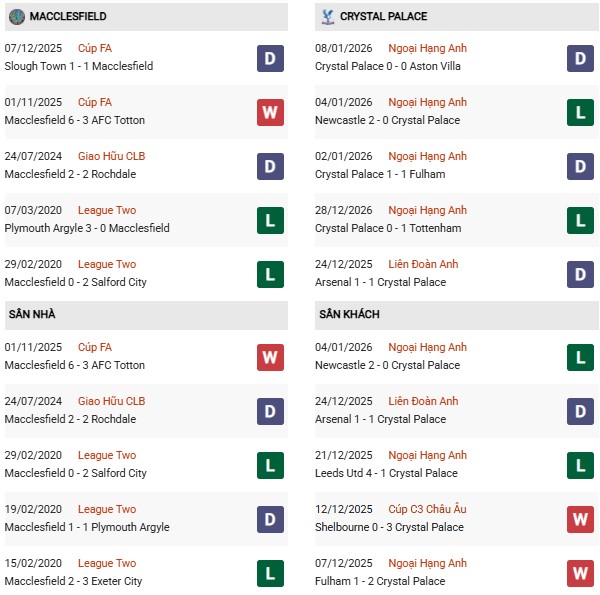Viewport: 600px width, 595px height.
Task: Click the Crystal Palace club crest icon
Action: (326, 16)
